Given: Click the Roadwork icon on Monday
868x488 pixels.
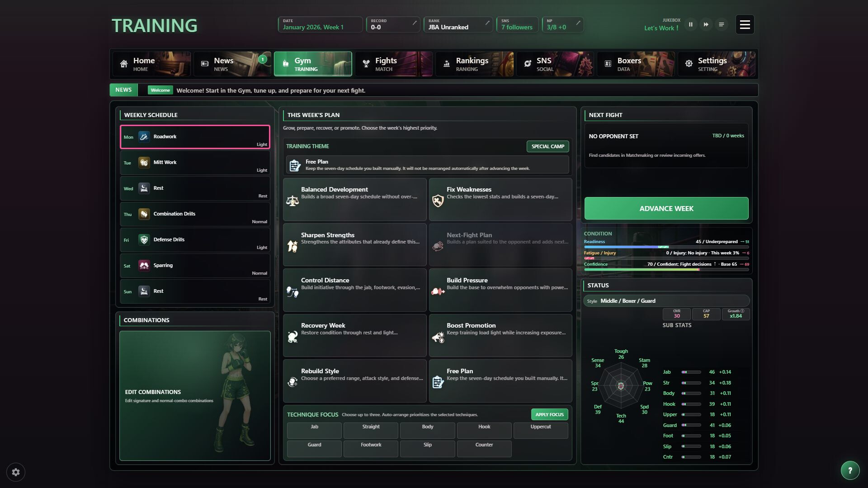Looking at the screenshot, I should click(x=144, y=137).
